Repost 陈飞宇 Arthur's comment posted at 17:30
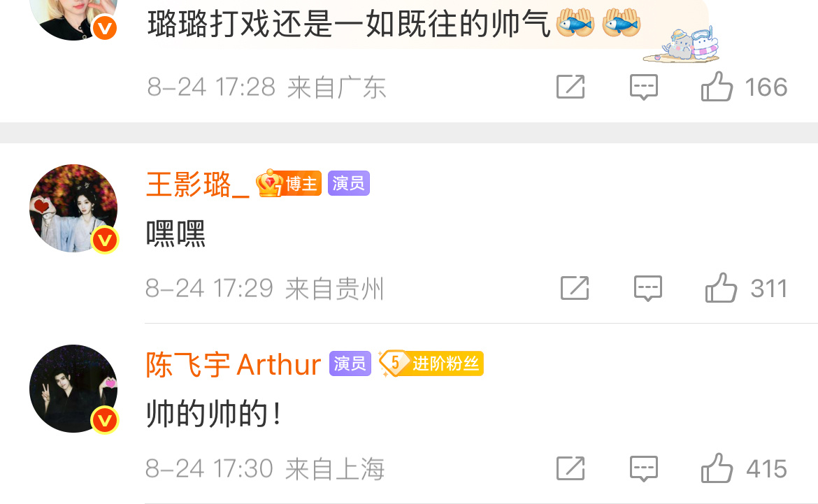Viewport: 818px width, 504px height. click(x=571, y=468)
